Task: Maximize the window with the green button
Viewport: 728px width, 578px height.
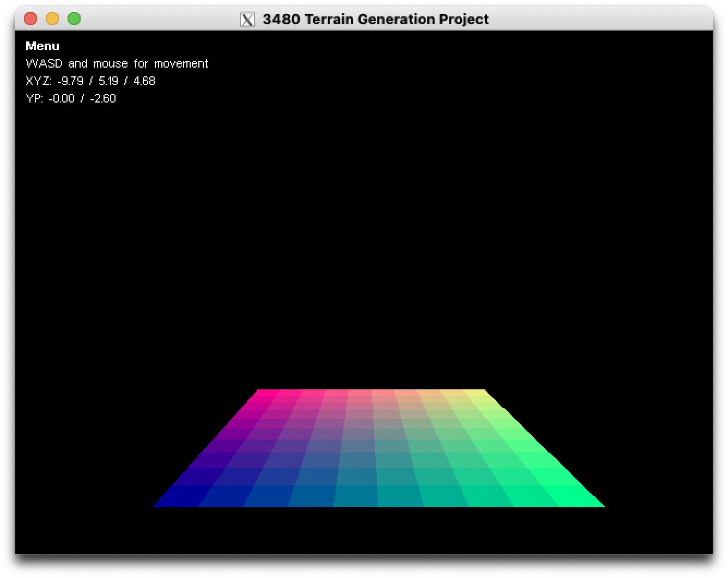Action: pyautogui.click(x=74, y=19)
